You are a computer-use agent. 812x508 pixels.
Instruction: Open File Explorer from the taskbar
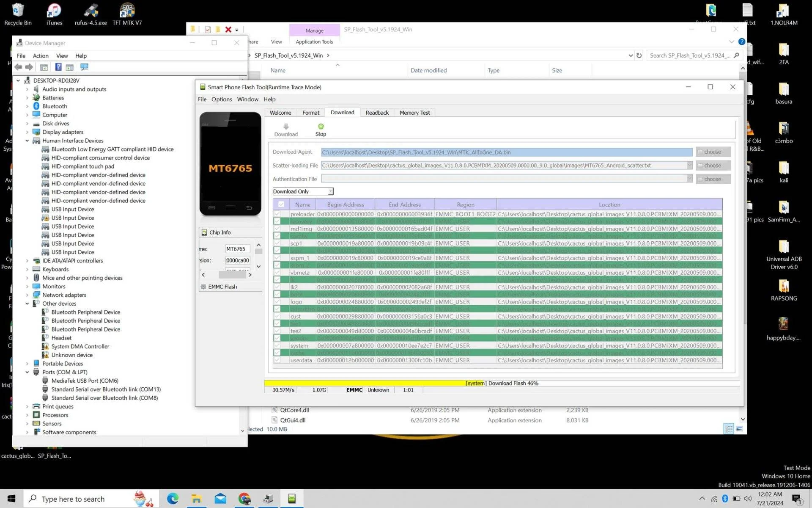coord(196,499)
